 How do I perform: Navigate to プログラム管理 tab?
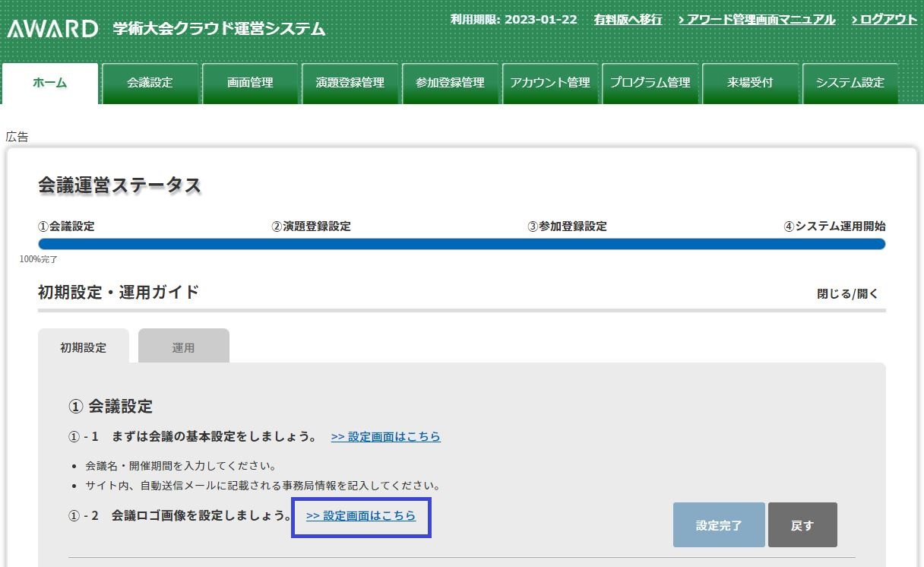pos(650,83)
